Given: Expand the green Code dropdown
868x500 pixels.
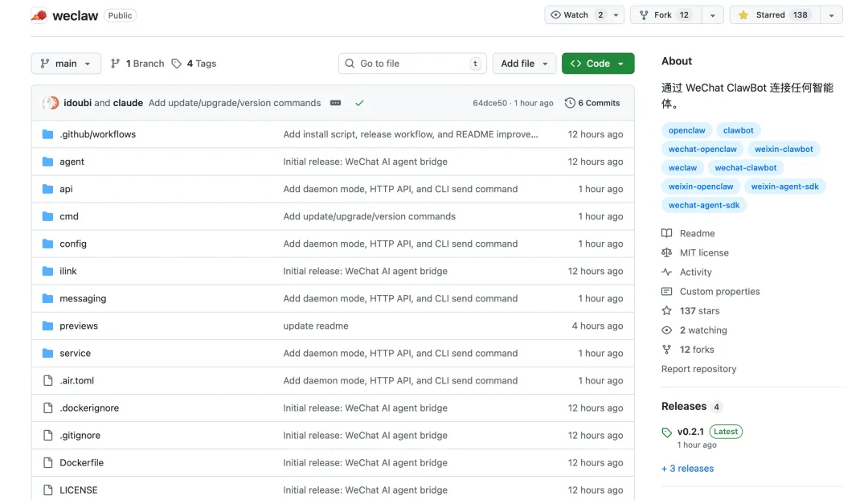Looking at the screenshot, I should click(598, 64).
